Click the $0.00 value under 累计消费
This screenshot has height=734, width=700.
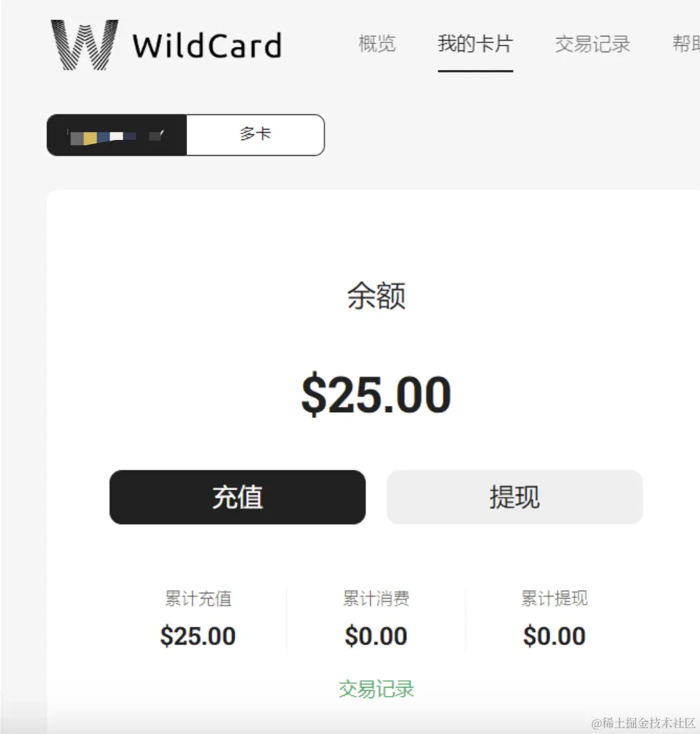pos(376,636)
